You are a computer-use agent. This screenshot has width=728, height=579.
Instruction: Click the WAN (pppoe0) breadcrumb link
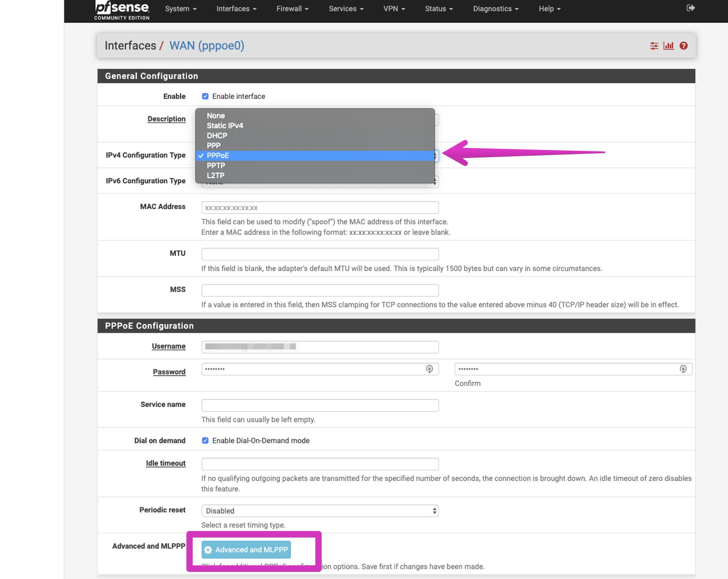click(206, 46)
